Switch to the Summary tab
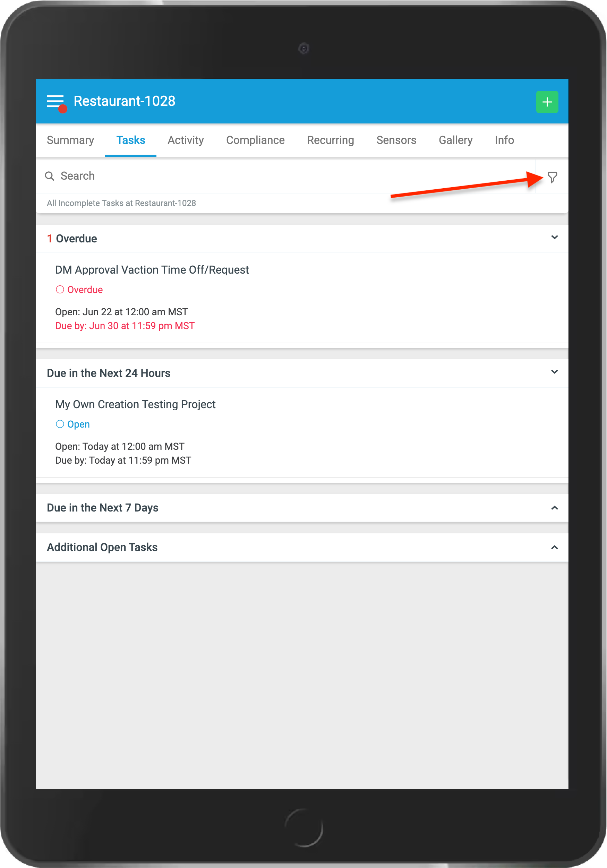 [x=70, y=140]
